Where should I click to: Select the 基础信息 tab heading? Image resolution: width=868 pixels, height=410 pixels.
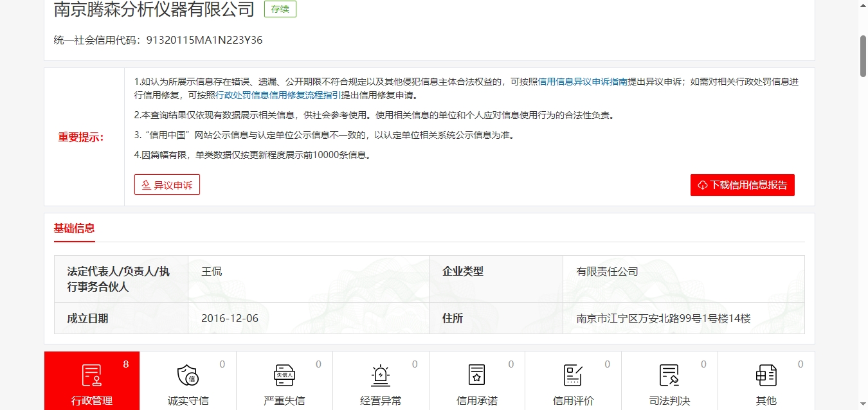(75, 228)
